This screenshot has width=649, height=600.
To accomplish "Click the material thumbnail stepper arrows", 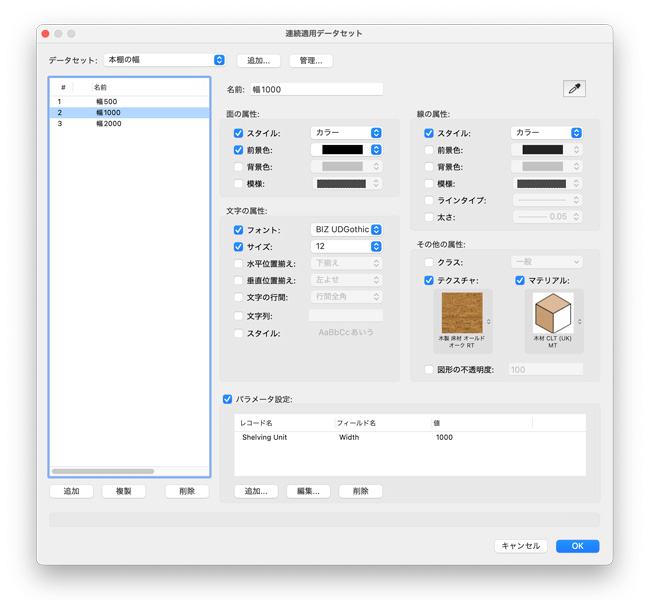I will [x=579, y=322].
